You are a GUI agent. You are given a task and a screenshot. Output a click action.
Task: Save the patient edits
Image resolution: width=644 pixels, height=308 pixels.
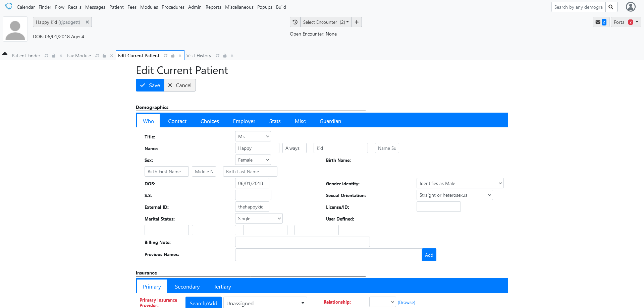(150, 85)
